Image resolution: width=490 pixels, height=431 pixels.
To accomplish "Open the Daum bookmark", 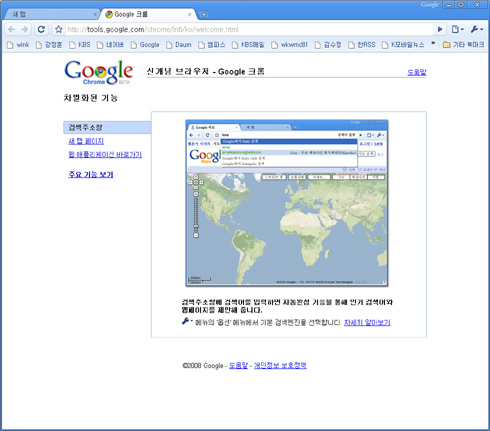I will pos(179,45).
